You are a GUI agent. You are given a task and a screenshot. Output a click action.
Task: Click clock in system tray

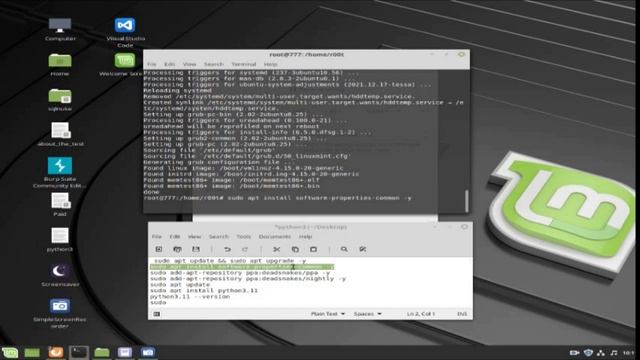629,353
